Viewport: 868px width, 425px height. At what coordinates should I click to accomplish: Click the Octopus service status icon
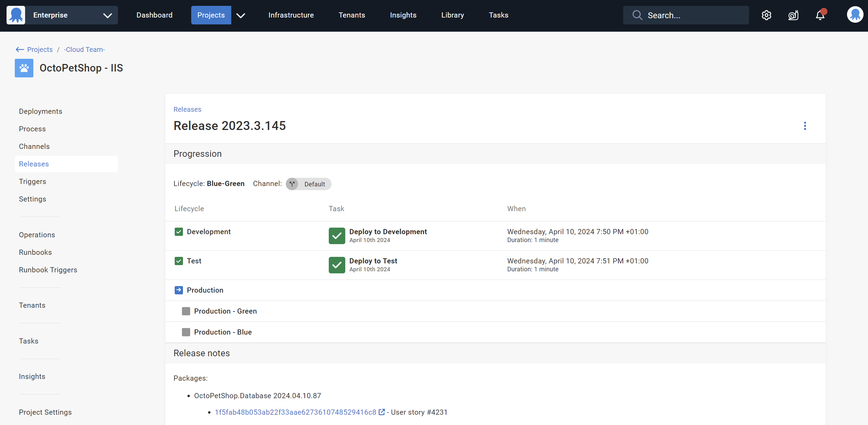point(793,15)
